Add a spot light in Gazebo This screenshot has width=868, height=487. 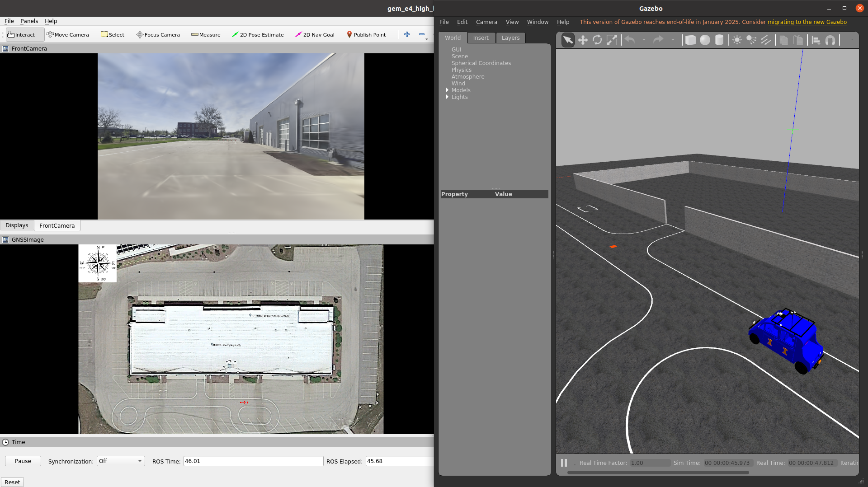click(751, 40)
